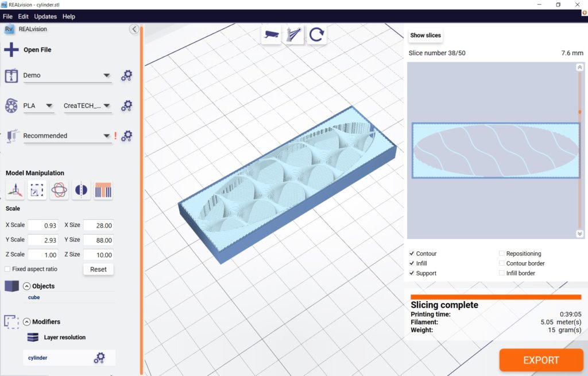Select the support structures manipulation tool
Viewport: 588px width, 376px height.
point(103,190)
